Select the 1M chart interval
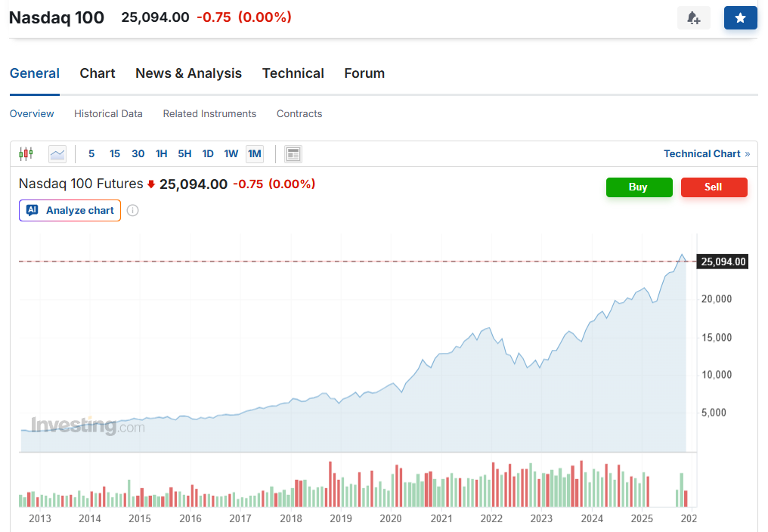 tap(255, 153)
